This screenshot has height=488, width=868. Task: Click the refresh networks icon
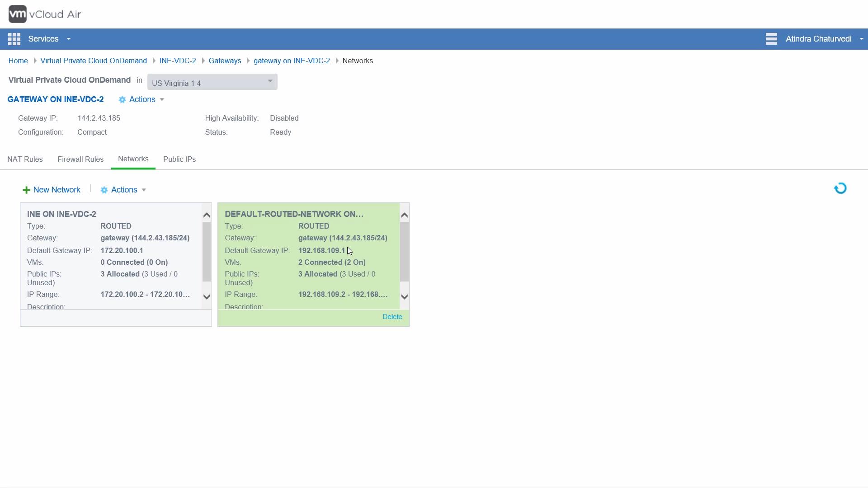pos(840,188)
